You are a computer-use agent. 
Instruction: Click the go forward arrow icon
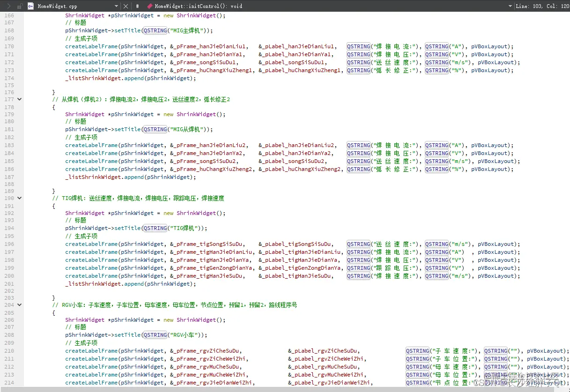click(8, 6)
